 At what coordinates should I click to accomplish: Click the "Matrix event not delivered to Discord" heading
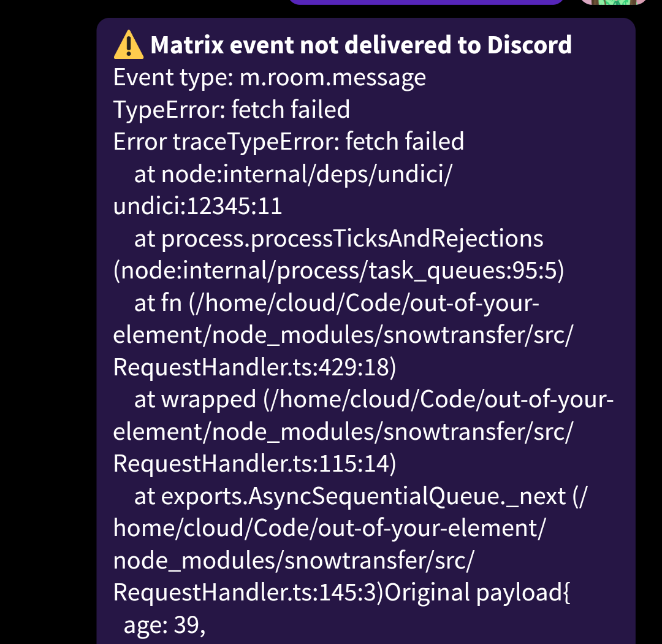(x=361, y=45)
